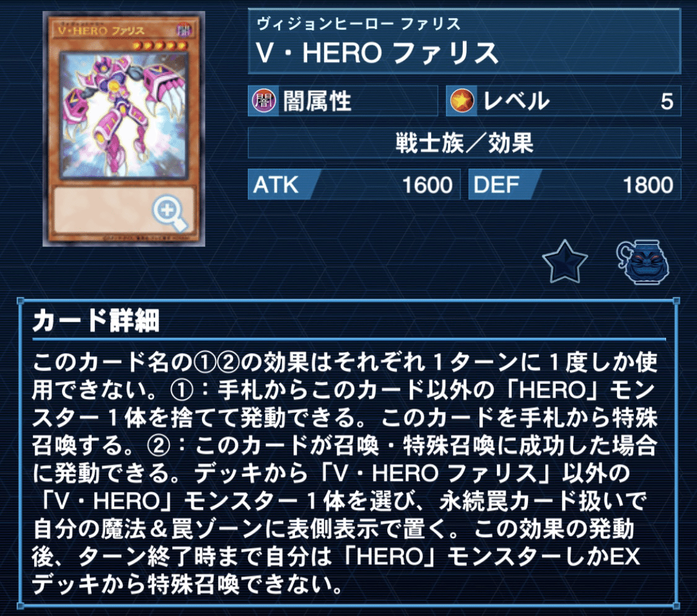
Task: Click the DEF 1800 value box
Action: (575, 185)
